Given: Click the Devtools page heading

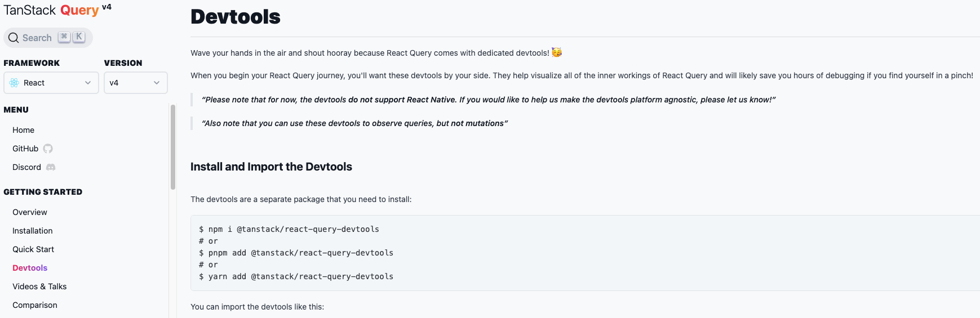Looking at the screenshot, I should [236, 17].
